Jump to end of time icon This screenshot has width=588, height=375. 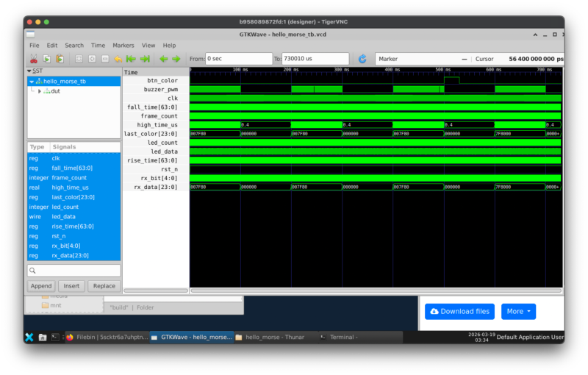[x=145, y=59]
